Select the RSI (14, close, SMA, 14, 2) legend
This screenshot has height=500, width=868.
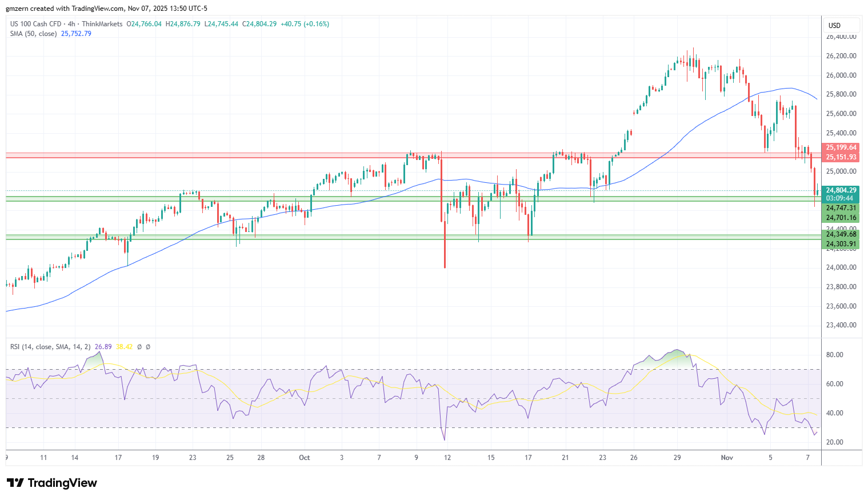50,347
